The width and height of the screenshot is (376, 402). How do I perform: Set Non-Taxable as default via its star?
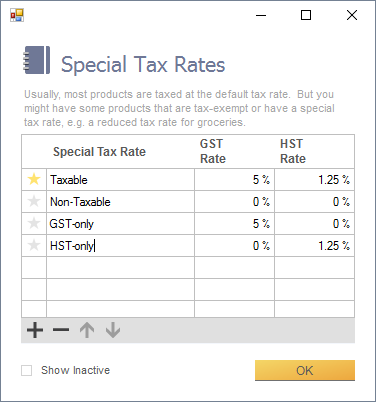click(x=34, y=201)
